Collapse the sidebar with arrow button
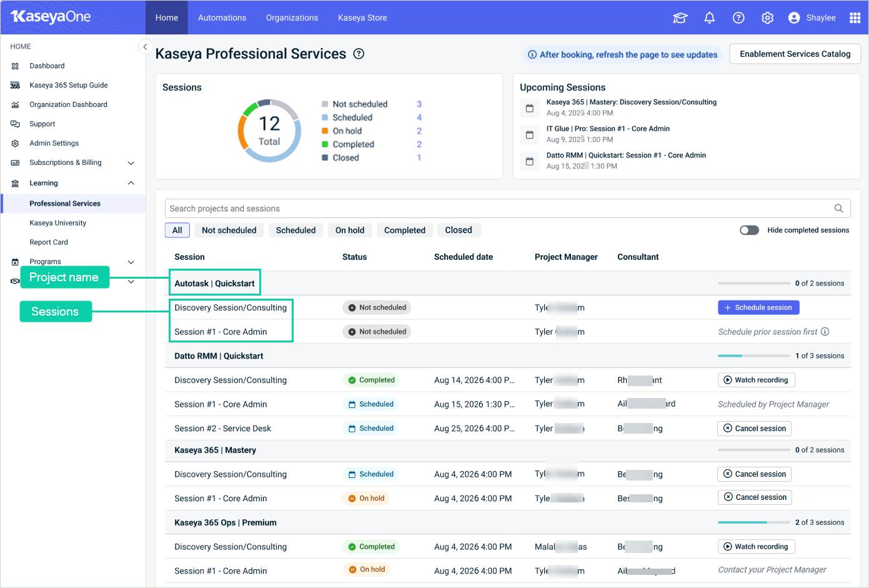This screenshot has height=588, width=869. pos(145,47)
